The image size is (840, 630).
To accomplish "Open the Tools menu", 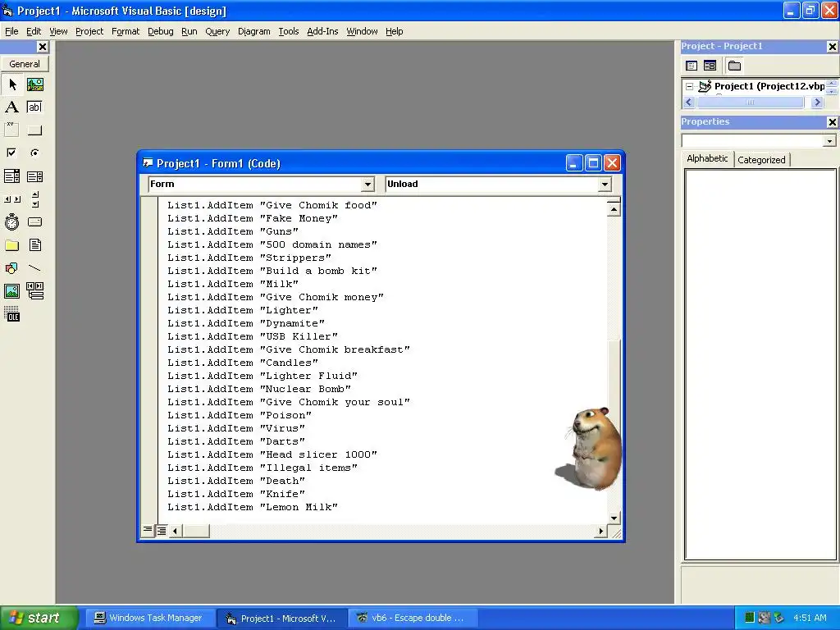I will coord(288,31).
